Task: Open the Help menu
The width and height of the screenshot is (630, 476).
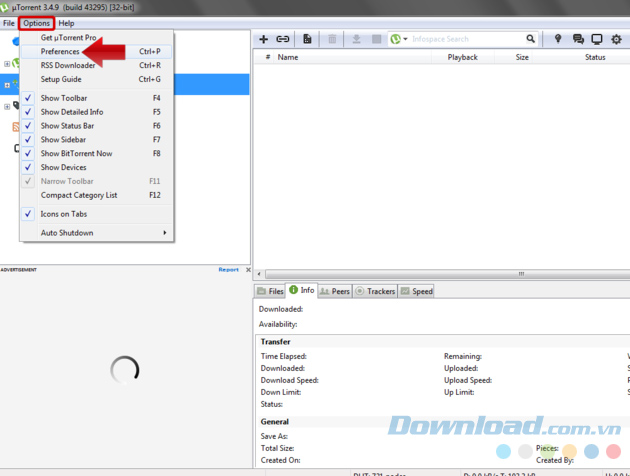Action: (66, 23)
